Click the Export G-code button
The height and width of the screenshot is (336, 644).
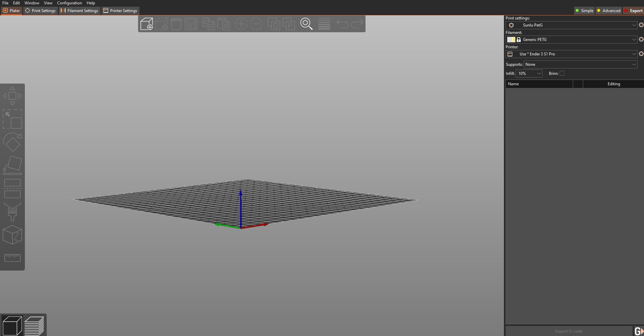tap(569, 331)
